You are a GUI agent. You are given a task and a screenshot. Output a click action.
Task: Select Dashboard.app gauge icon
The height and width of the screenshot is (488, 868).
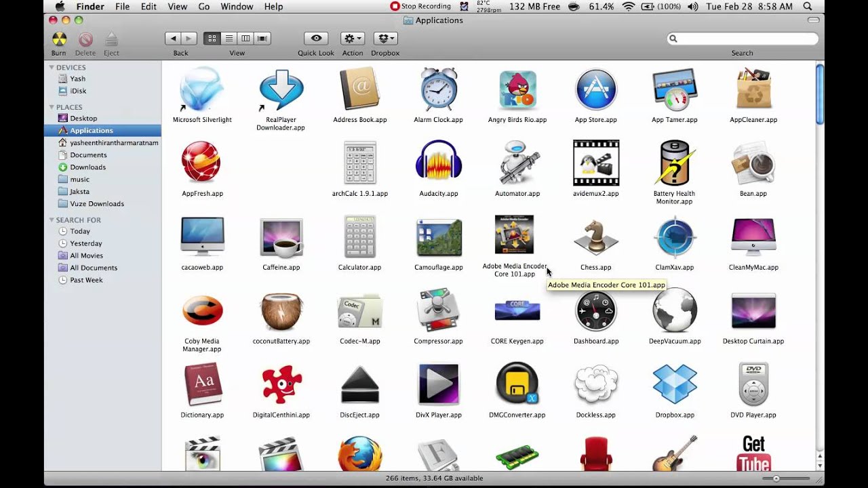(596, 311)
